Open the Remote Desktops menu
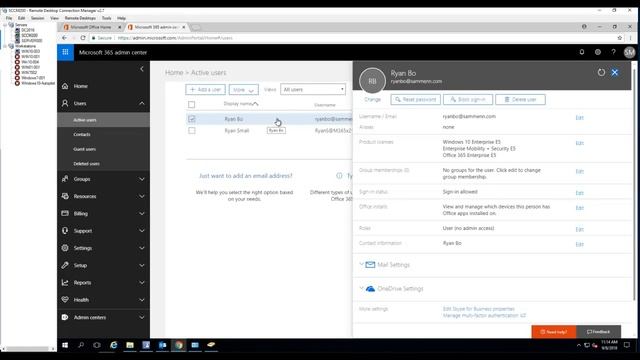This screenshot has width=640, height=360. 80,18
